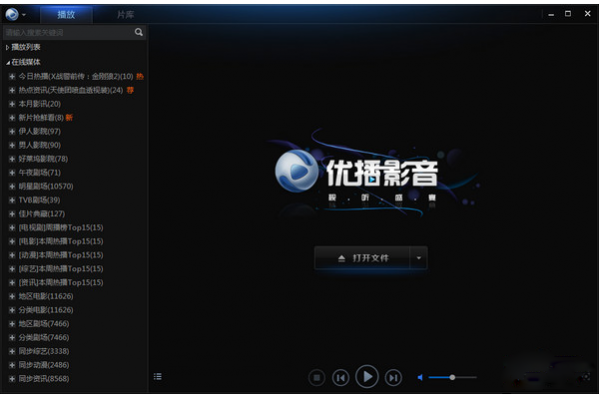Expand the 男人影院(90) node

tap(12, 145)
